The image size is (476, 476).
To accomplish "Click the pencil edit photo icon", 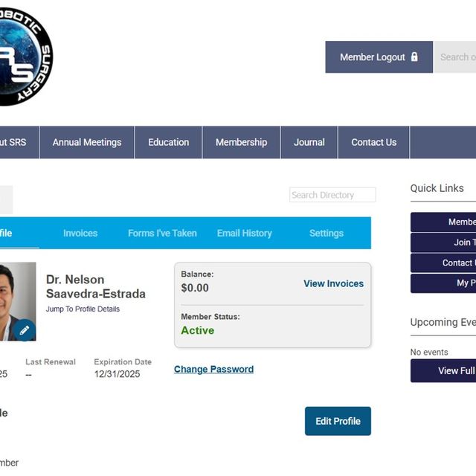I will (24, 330).
